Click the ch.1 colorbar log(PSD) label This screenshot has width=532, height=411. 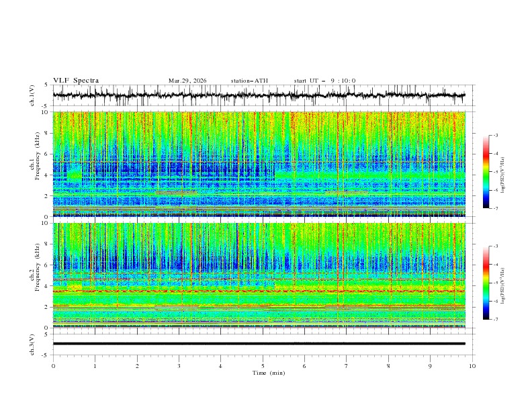click(x=503, y=175)
